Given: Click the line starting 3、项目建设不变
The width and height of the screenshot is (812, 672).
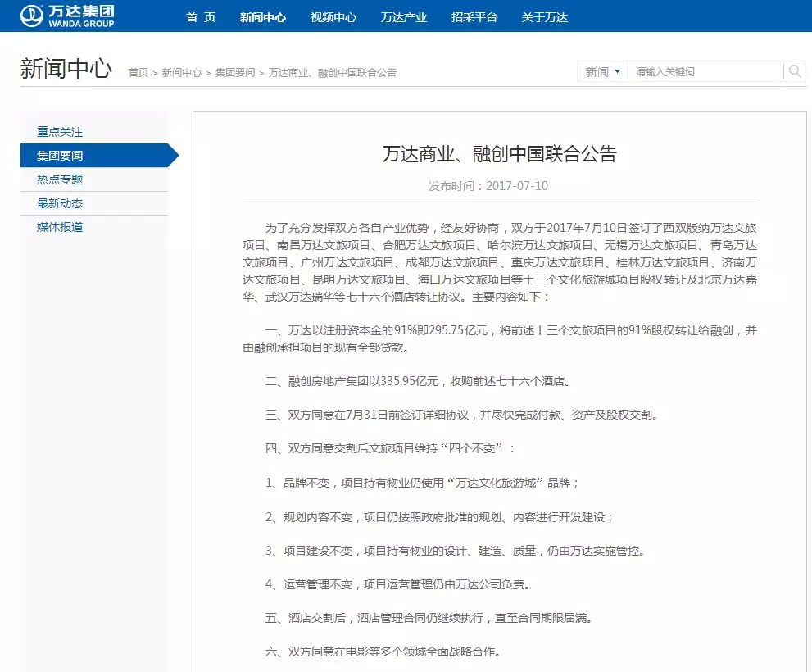Looking at the screenshot, I should pos(456,551).
